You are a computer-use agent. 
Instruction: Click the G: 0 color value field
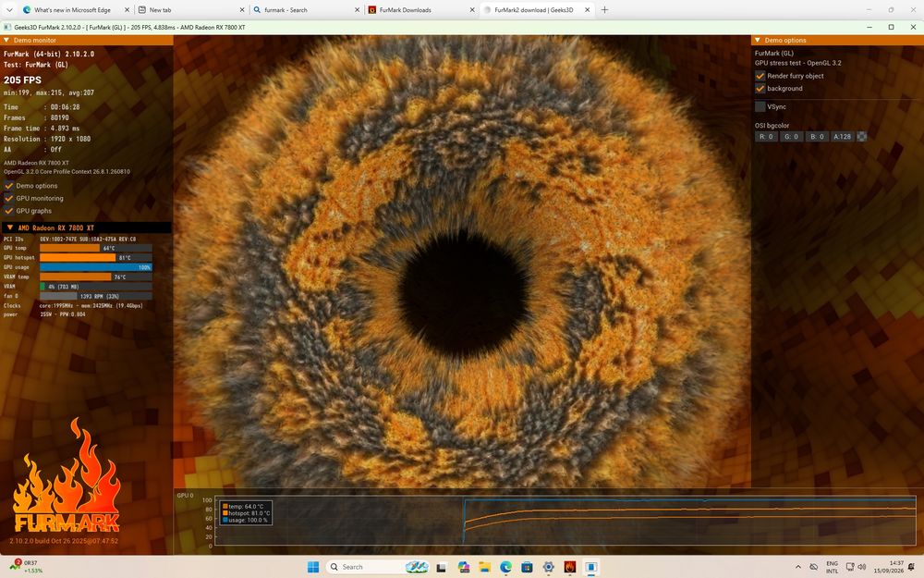(x=792, y=136)
